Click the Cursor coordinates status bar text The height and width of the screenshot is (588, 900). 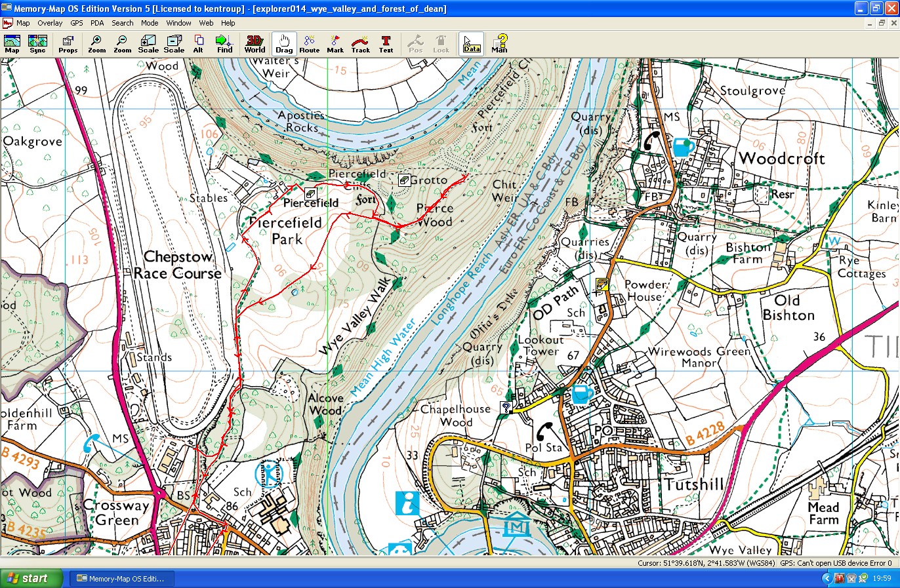[706, 563]
